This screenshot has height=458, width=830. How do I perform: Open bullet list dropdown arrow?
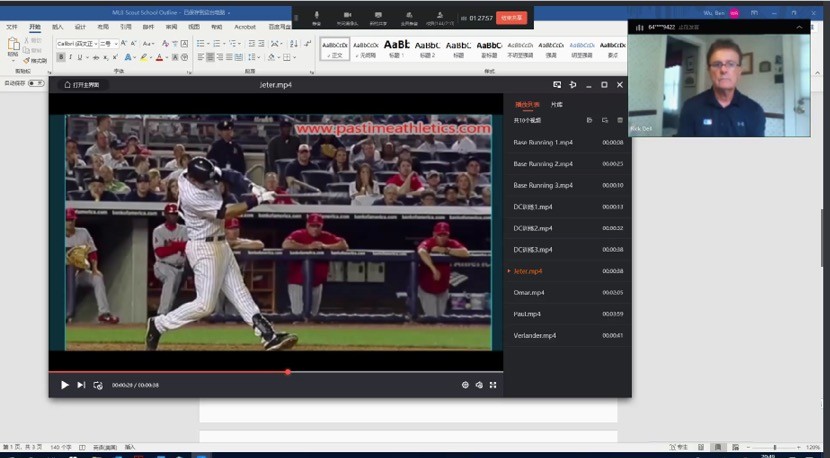209,43
